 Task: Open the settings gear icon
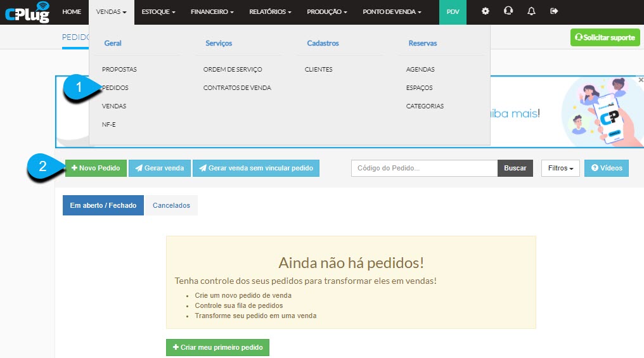pos(485,11)
